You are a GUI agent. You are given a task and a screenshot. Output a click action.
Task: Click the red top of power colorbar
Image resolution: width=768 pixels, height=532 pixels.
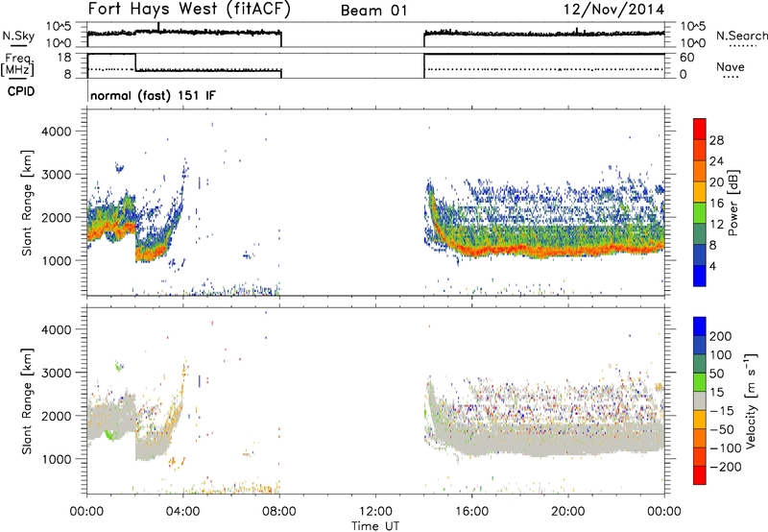pyautogui.click(x=700, y=129)
